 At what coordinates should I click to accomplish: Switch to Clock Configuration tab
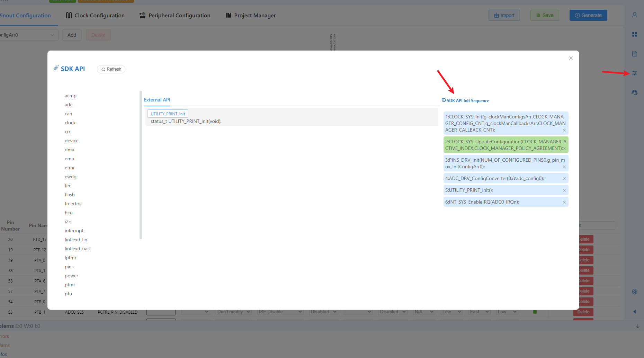coord(95,15)
